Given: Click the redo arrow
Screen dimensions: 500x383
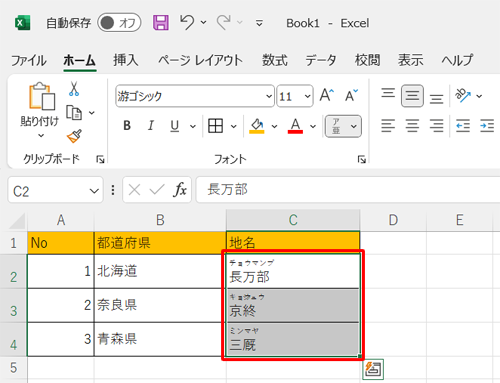Looking at the screenshot, I should point(224,22).
